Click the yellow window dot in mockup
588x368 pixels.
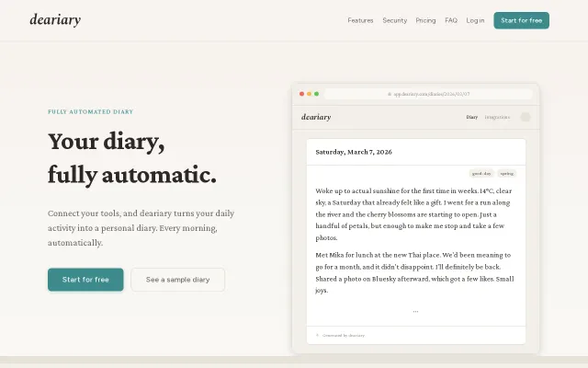coord(309,94)
